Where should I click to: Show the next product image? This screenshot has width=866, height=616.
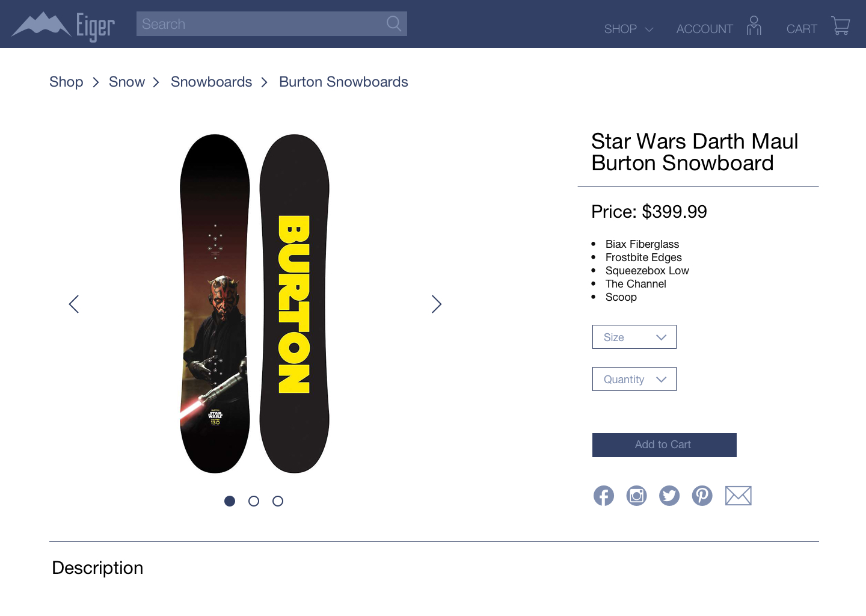(x=437, y=304)
